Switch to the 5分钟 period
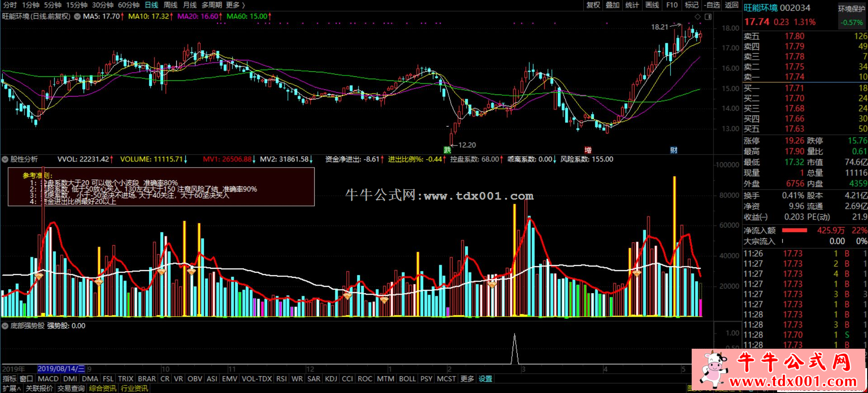 tap(53, 5)
